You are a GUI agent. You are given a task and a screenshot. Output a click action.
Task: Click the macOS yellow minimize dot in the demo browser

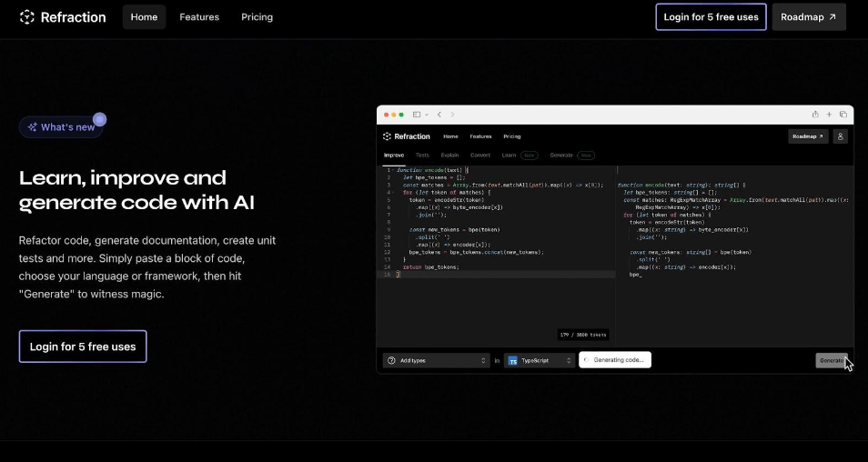[394, 115]
